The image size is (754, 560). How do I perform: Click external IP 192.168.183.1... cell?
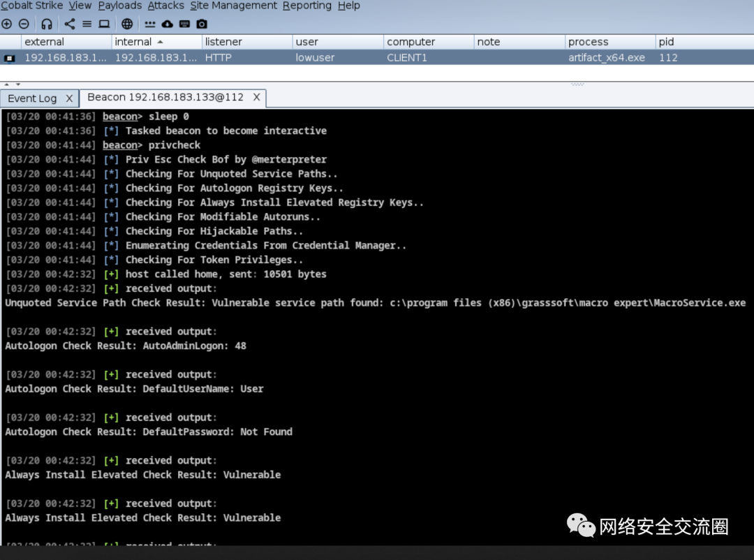[x=66, y=58]
